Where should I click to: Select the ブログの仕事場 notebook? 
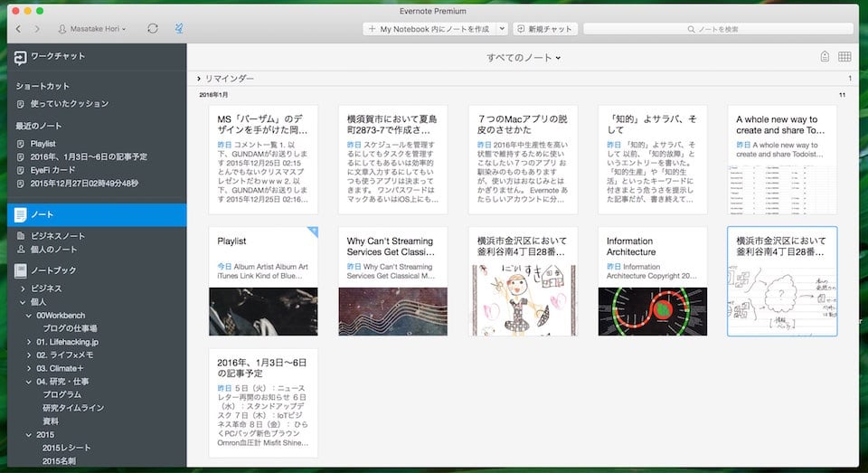coord(70,328)
